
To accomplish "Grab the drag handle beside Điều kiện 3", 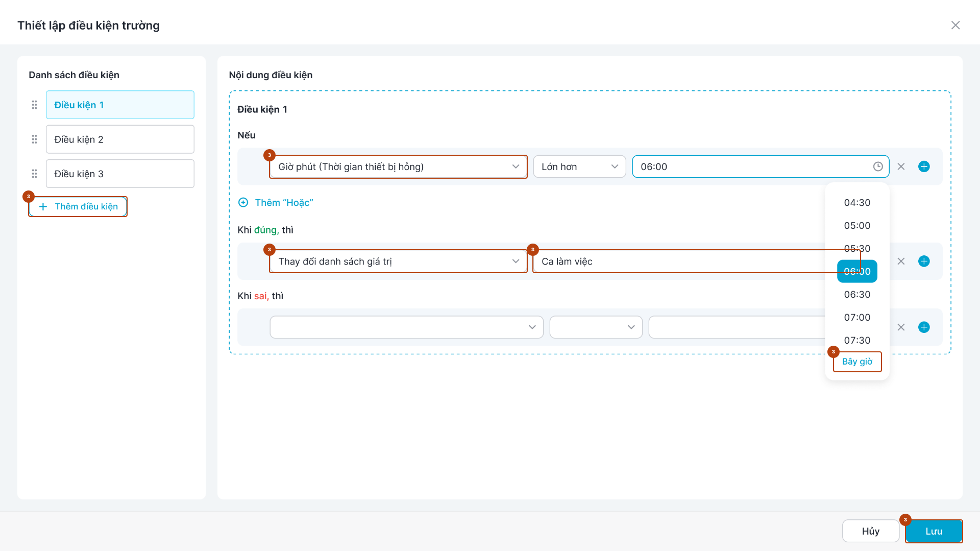I will tap(34, 174).
